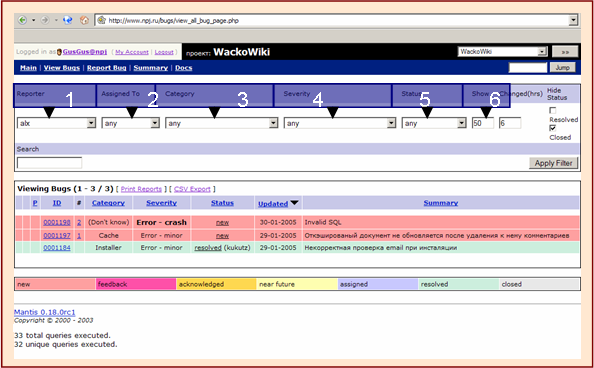Click the browser Home icon
Image resolution: width=594 pixels, height=368 pixels.
pyautogui.click(x=84, y=20)
